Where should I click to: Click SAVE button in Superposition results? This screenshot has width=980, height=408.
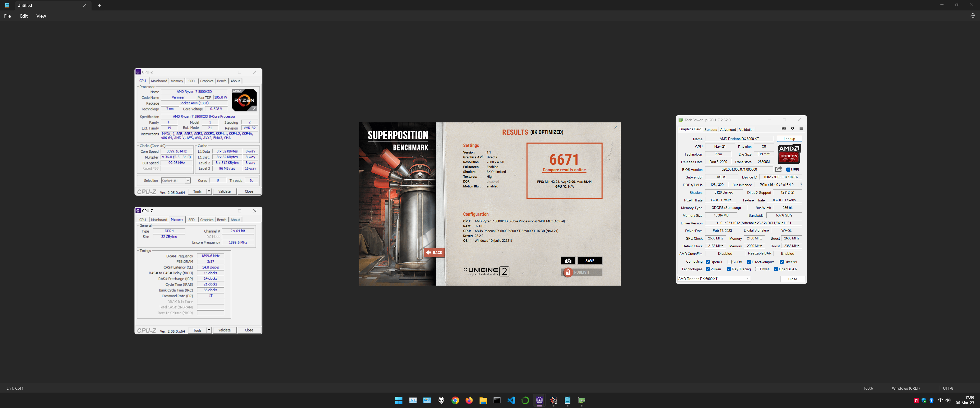(x=590, y=261)
